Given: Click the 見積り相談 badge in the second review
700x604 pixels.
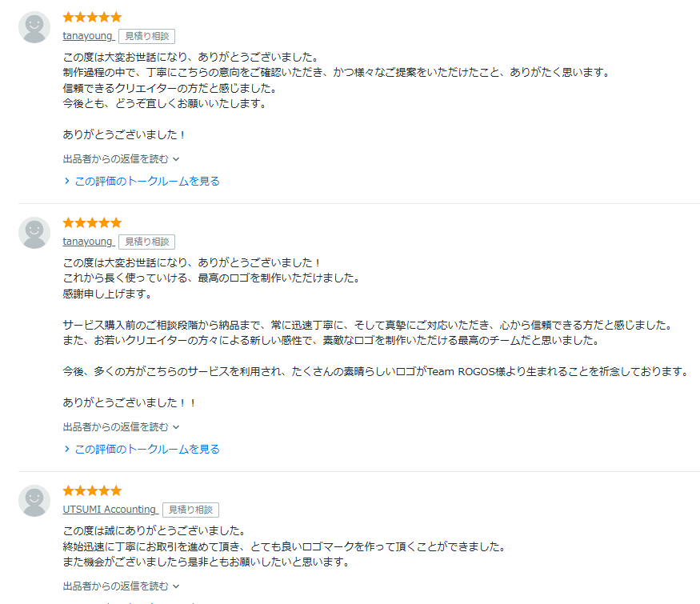Looking at the screenshot, I should click(x=146, y=242).
